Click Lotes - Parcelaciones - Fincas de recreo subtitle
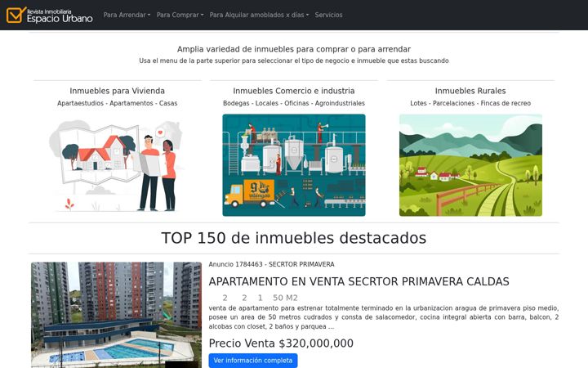This screenshot has width=588, height=368. coord(470,103)
